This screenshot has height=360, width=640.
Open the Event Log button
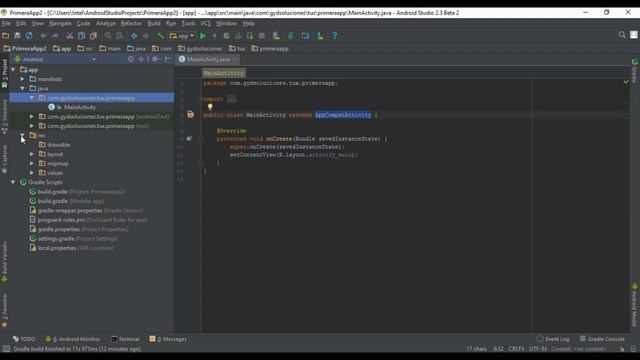[x=553, y=339]
